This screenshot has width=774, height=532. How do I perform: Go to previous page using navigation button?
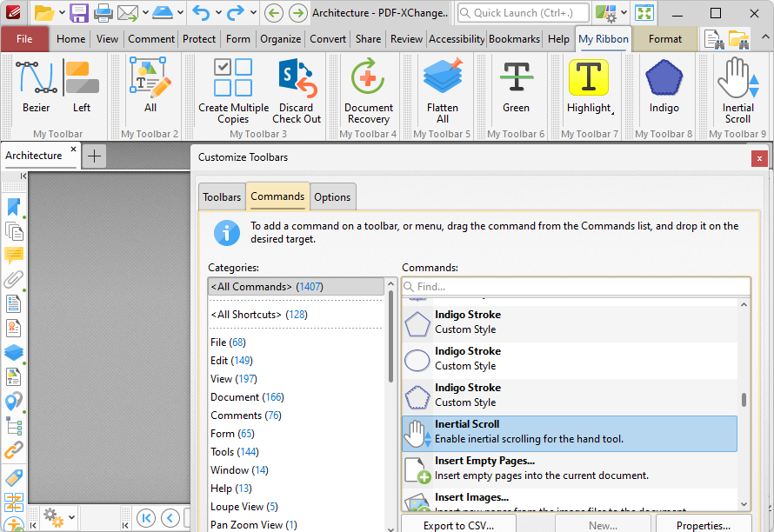click(x=170, y=518)
